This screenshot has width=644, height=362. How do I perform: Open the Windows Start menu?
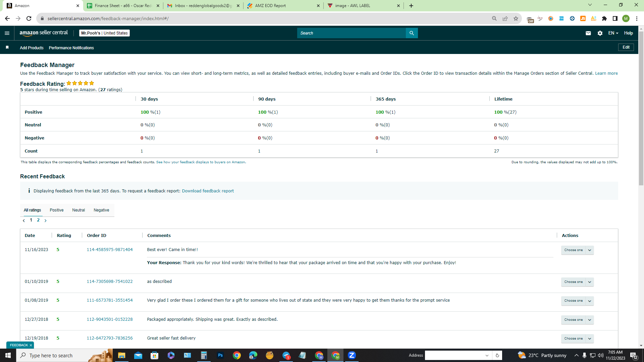(x=8, y=355)
